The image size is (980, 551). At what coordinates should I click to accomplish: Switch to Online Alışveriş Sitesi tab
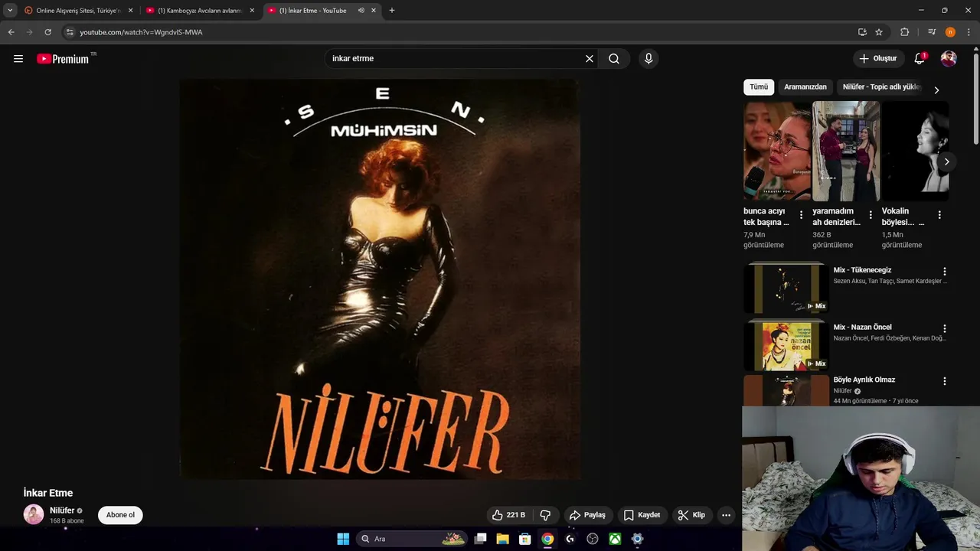[77, 11]
